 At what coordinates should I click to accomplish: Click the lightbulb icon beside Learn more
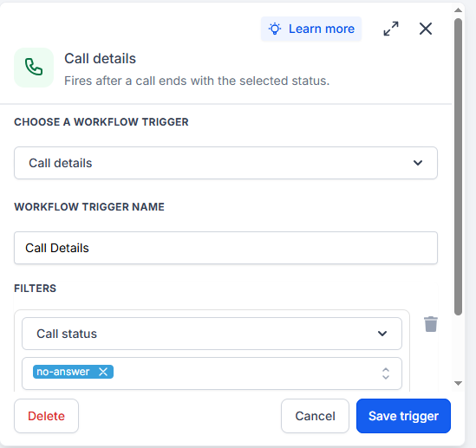275,29
